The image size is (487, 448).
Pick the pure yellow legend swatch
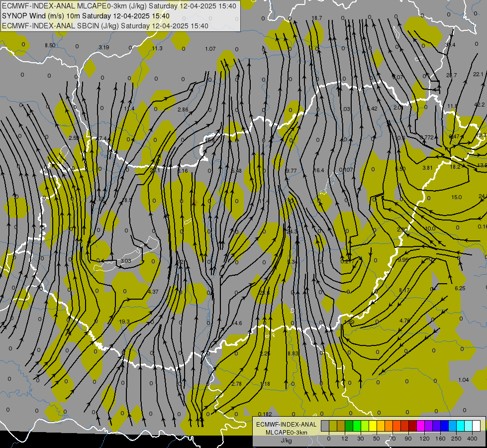coord(373,426)
